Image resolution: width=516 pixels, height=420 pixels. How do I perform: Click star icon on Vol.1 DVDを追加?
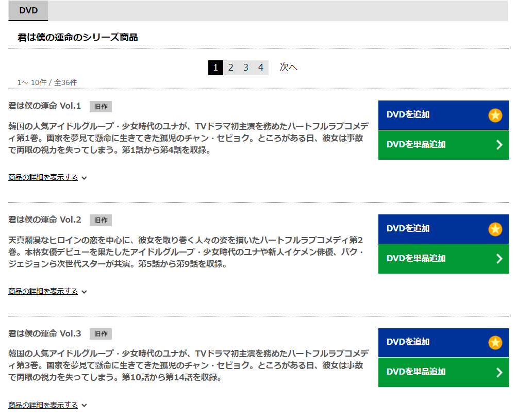pyautogui.click(x=495, y=115)
